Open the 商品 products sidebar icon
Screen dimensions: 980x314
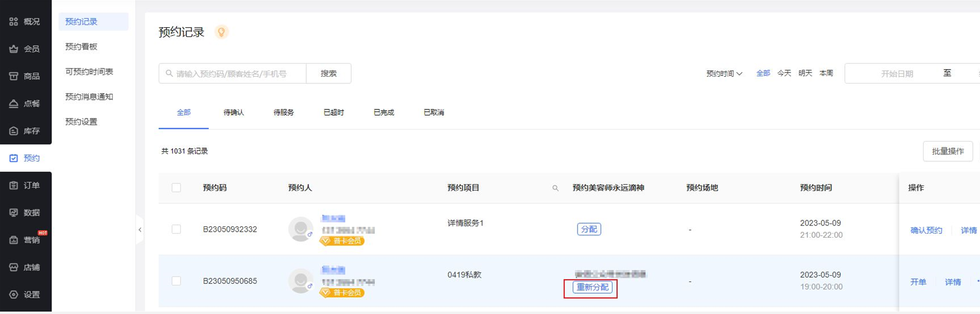(x=13, y=76)
